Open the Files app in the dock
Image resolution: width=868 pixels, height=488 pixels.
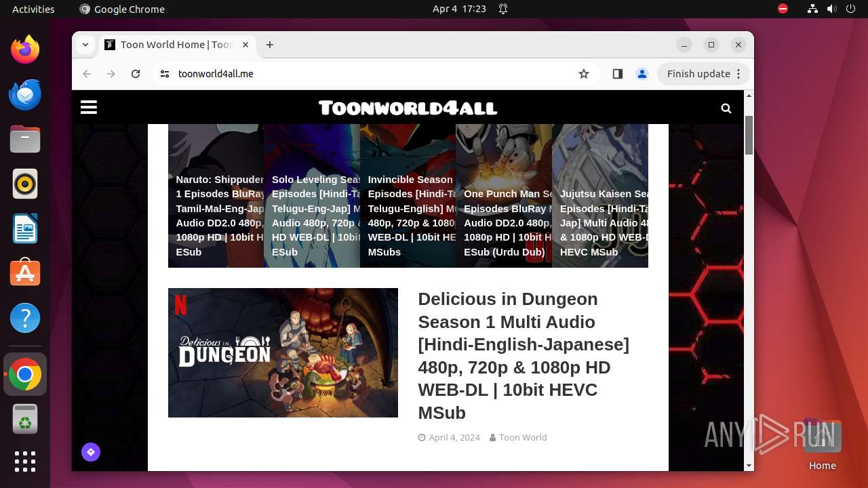tap(25, 139)
